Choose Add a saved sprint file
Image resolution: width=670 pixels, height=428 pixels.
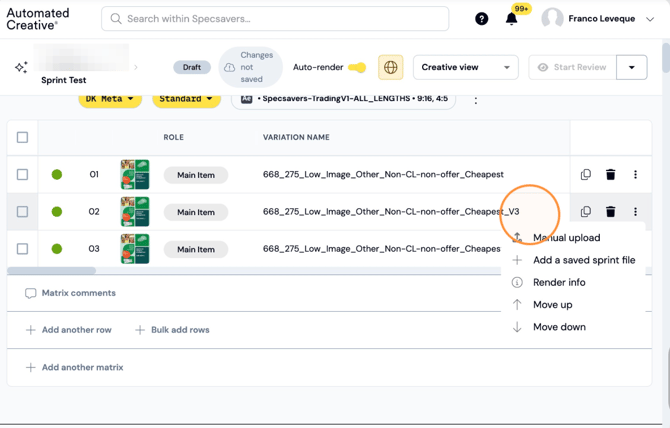point(573,260)
